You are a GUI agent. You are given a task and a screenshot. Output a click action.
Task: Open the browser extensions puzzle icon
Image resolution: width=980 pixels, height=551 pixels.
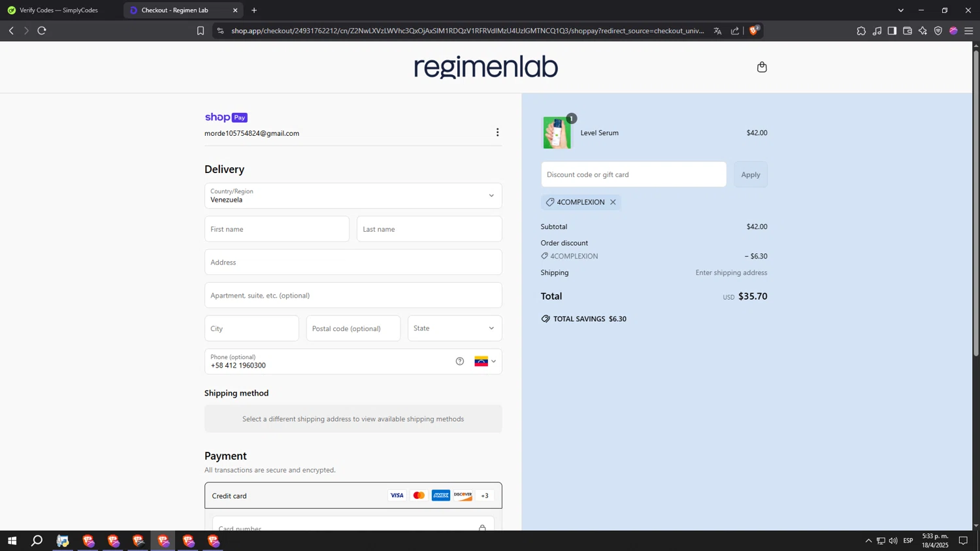pos(861,31)
